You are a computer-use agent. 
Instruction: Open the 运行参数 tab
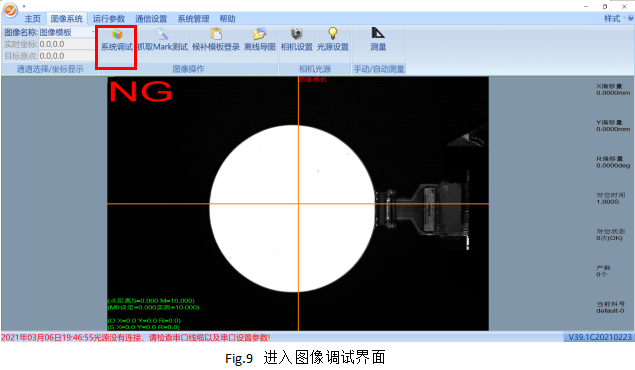point(109,19)
